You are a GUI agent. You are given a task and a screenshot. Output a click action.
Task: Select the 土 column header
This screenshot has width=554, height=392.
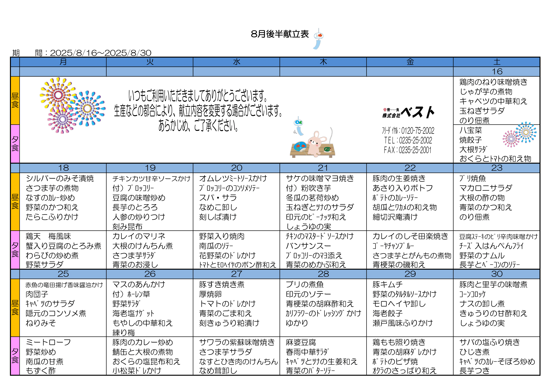[497, 62]
